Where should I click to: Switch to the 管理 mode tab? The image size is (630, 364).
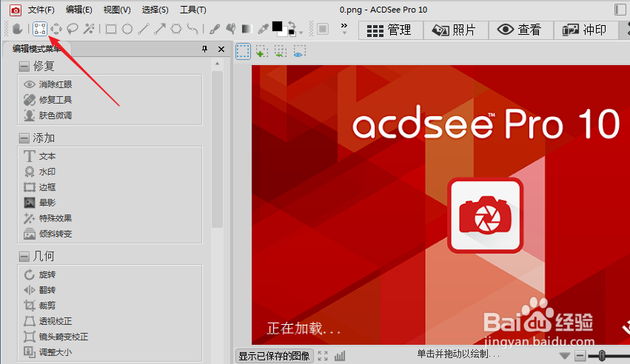[x=391, y=30]
